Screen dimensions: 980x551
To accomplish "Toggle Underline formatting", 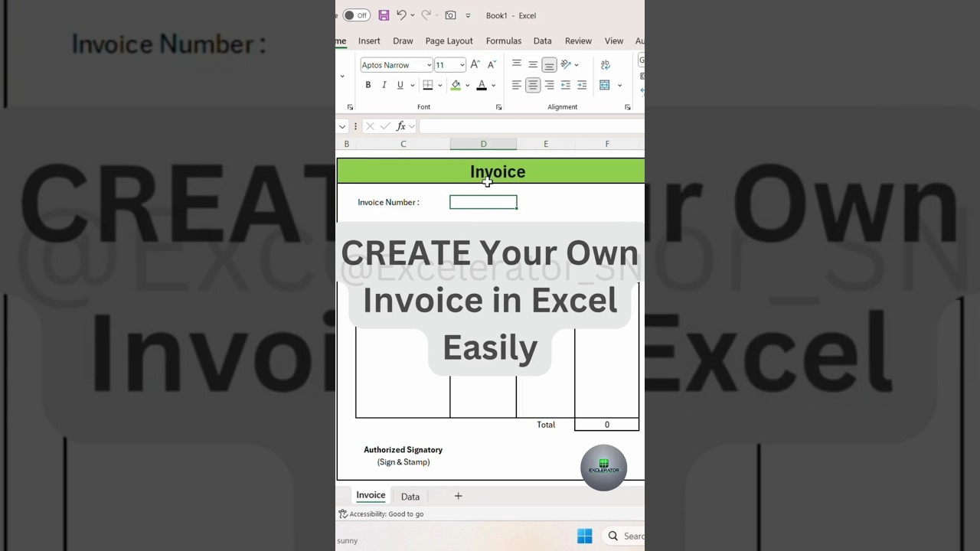I will pyautogui.click(x=400, y=85).
